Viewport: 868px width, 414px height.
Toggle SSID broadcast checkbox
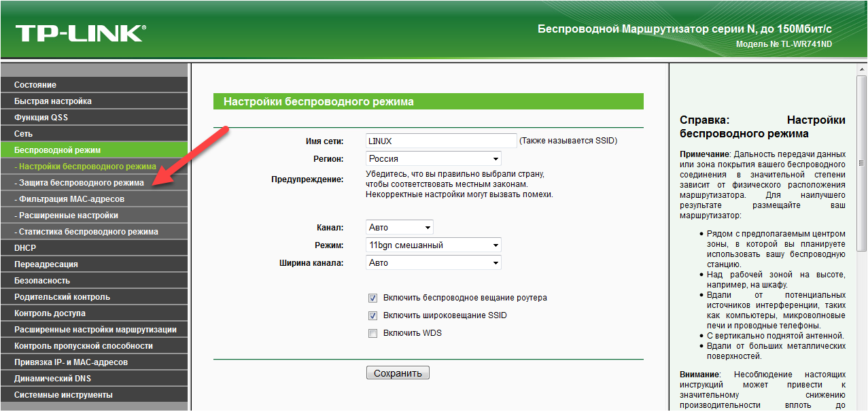pos(372,315)
